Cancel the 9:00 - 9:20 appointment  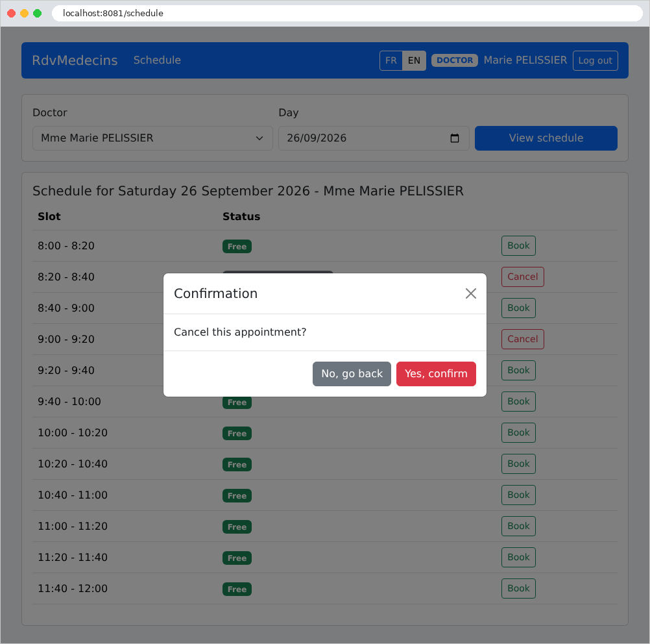[x=523, y=339]
